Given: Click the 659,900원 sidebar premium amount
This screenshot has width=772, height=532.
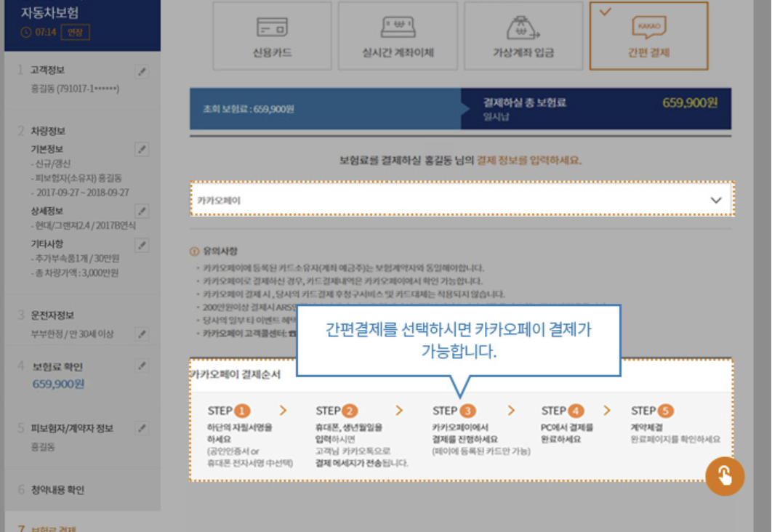Looking at the screenshot, I should point(58,384).
